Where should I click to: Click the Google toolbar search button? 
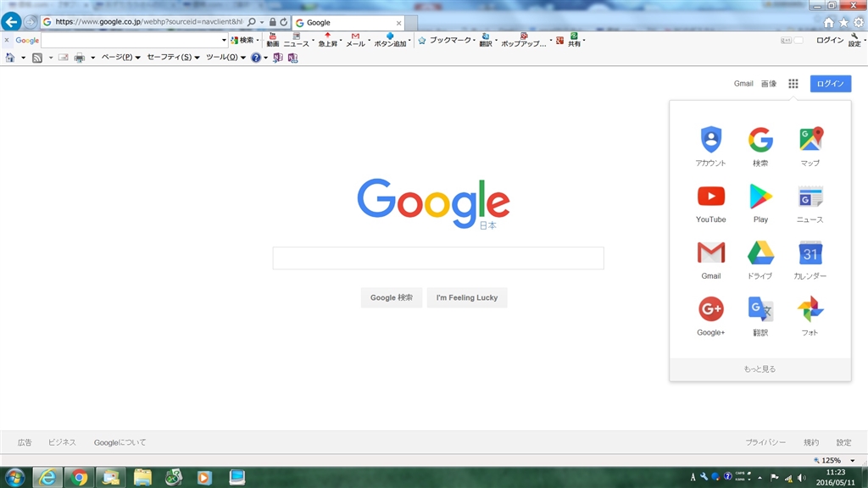tap(242, 40)
